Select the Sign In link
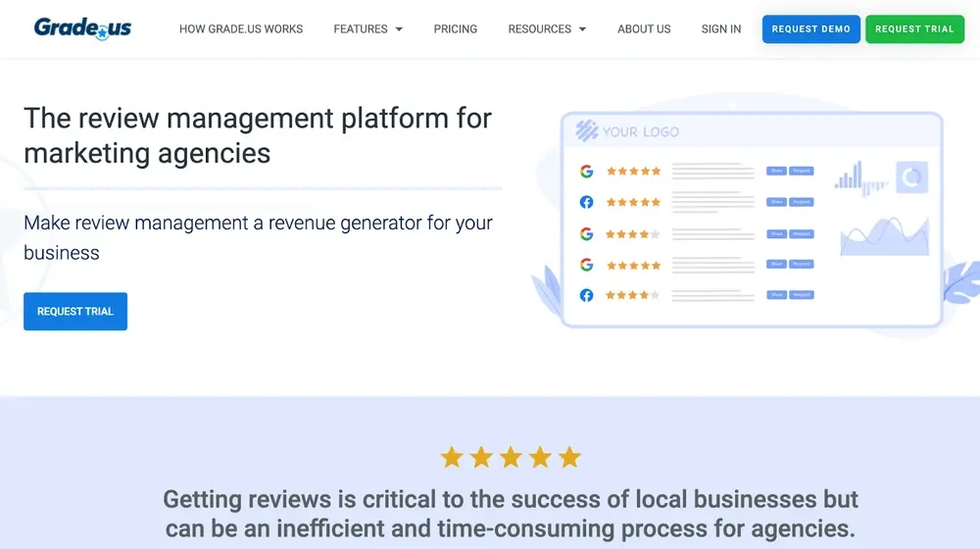The width and height of the screenshot is (980, 549). pos(721,29)
